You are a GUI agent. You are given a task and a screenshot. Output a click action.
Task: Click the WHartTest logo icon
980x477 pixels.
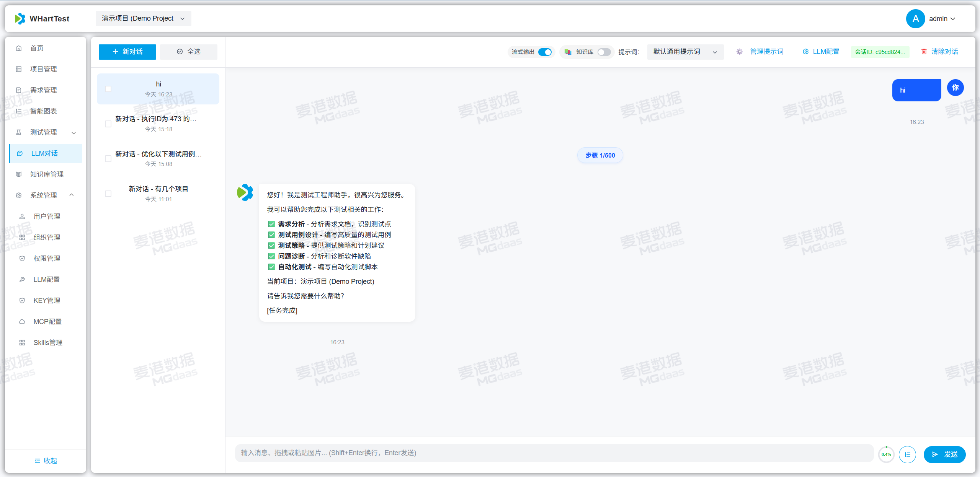point(20,18)
